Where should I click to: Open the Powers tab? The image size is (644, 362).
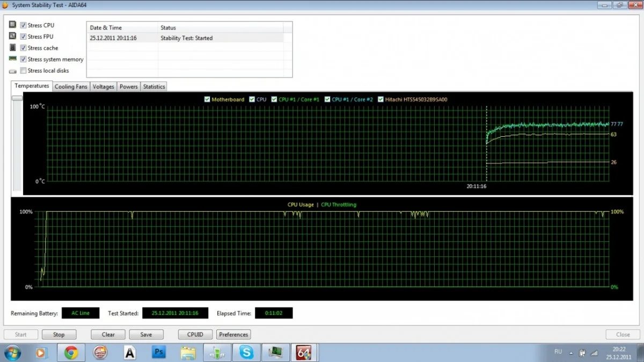point(128,86)
